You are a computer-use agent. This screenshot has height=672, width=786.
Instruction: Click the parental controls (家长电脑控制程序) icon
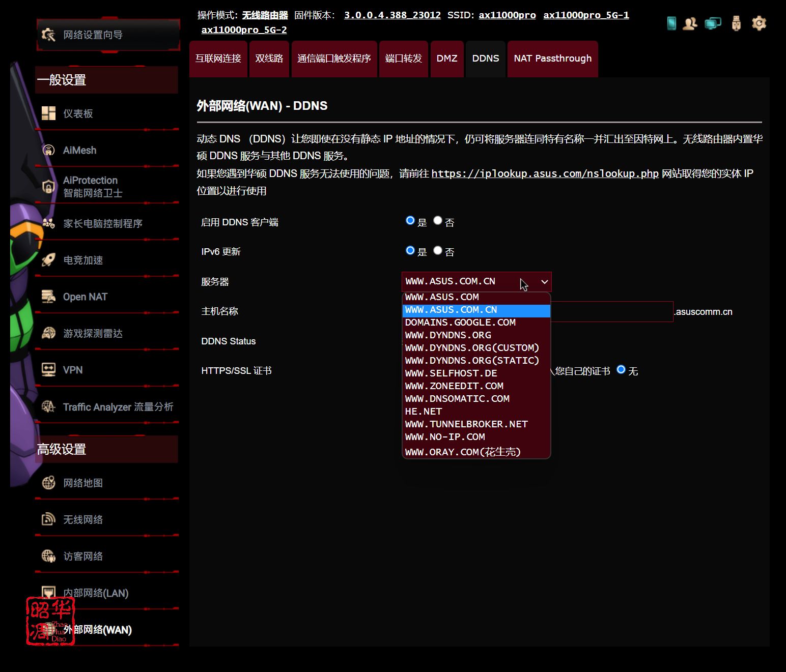point(48,223)
